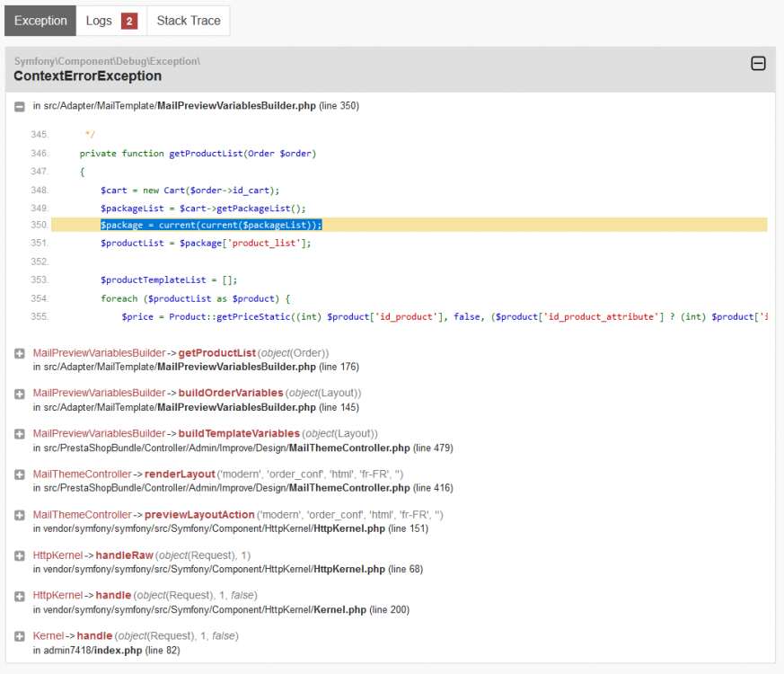Expand the getProductList trace entry
Image resolution: width=784 pixels, height=674 pixels.
coord(20,353)
